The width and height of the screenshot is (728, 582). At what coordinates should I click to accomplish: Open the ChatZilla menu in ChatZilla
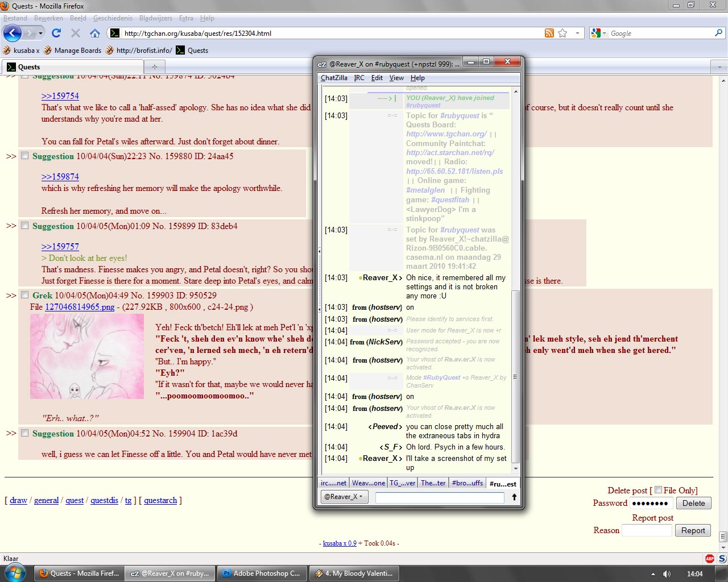click(x=334, y=78)
